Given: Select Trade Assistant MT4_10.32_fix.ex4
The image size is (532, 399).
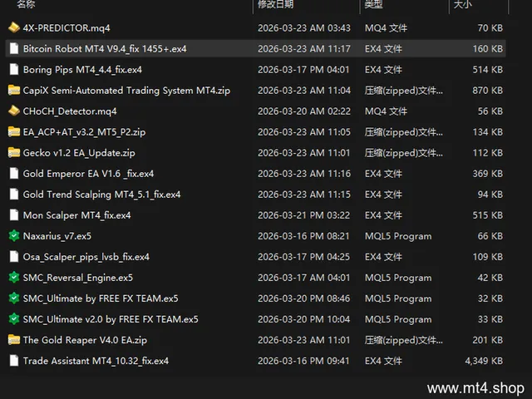Looking at the screenshot, I should point(96,361).
